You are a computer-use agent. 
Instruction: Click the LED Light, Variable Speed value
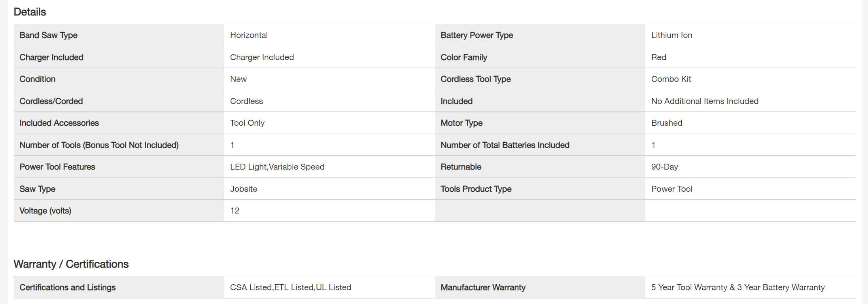pos(277,167)
